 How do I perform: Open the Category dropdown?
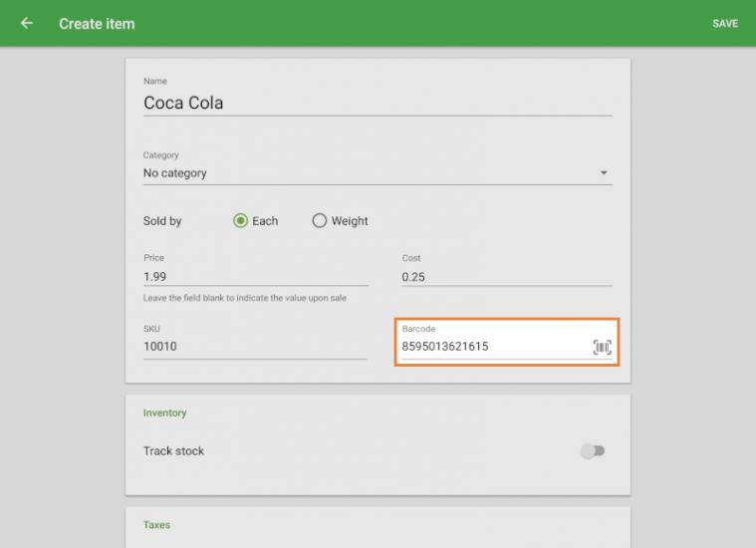click(378, 172)
